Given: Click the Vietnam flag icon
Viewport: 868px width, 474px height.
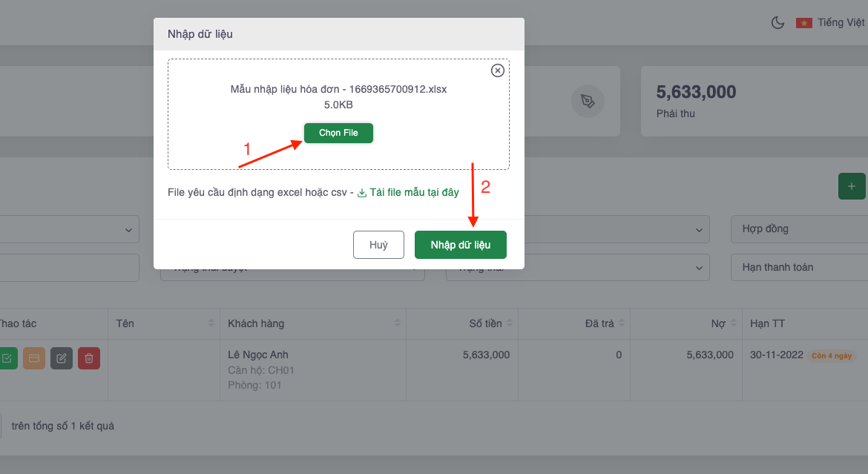Looking at the screenshot, I should point(803,23).
